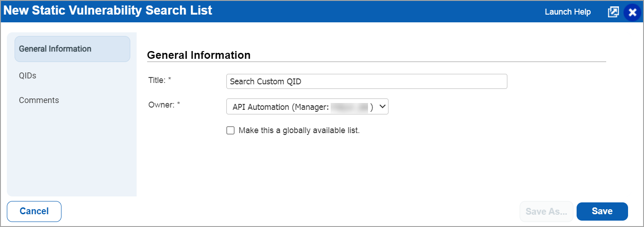
Task: Click the 'Search Custom QID' text in Title
Action: tap(266, 82)
